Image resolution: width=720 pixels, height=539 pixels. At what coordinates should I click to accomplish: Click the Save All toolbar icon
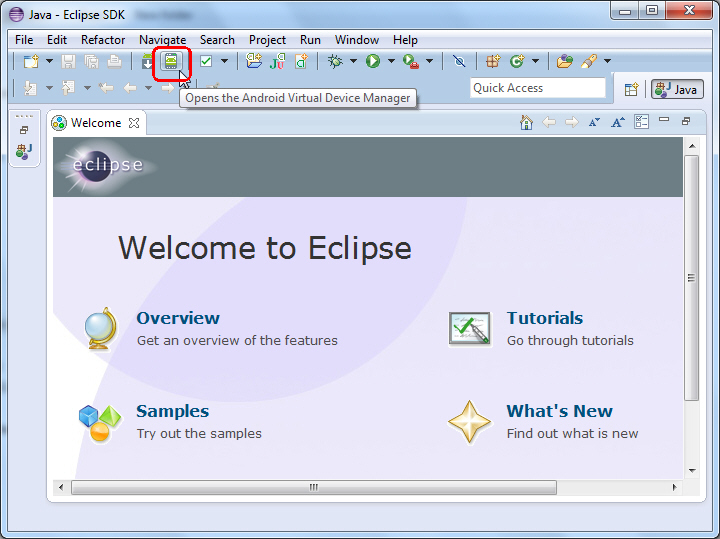point(91,61)
